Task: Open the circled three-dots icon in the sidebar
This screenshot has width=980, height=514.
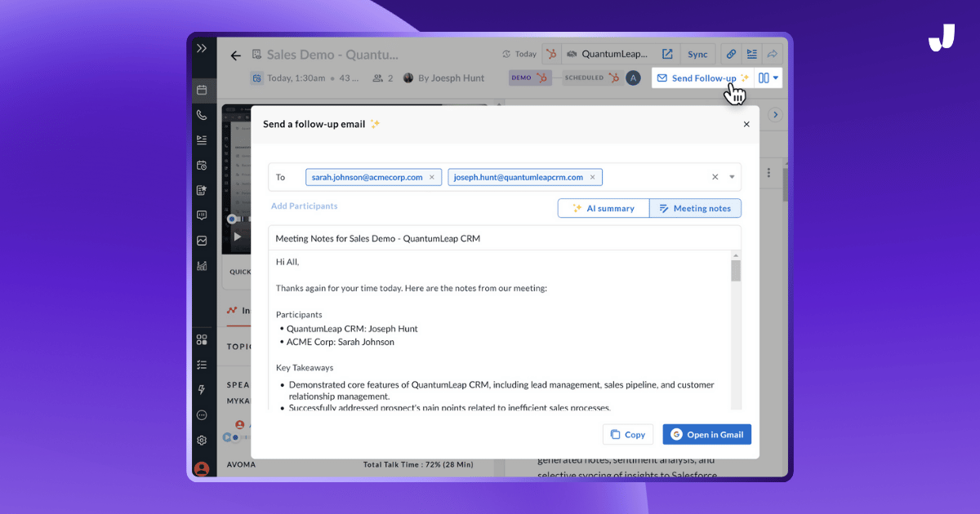Action: tap(202, 415)
